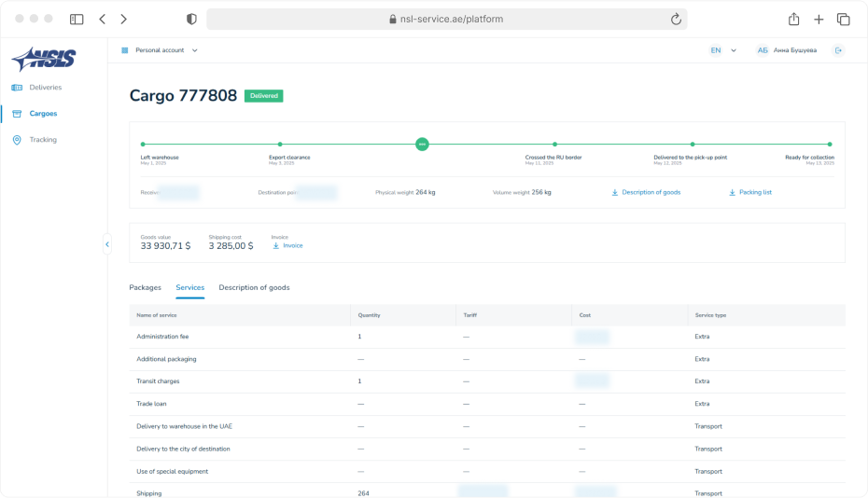Show the browser tab overview
The height and width of the screenshot is (498, 868).
(843, 19)
